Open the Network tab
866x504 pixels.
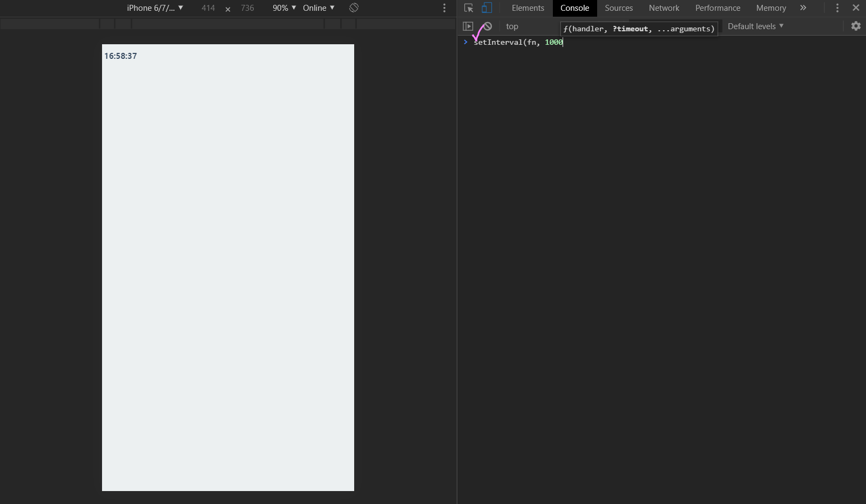(664, 8)
